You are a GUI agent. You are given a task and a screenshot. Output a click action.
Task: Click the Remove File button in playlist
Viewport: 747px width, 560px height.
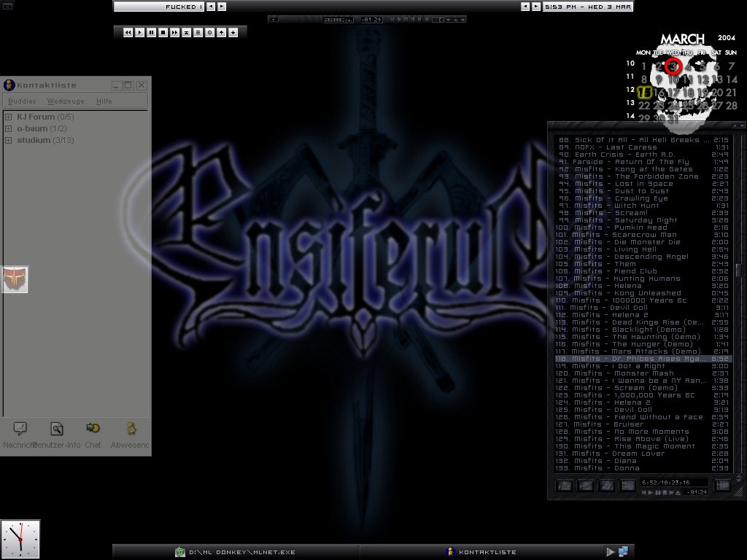tap(585, 485)
